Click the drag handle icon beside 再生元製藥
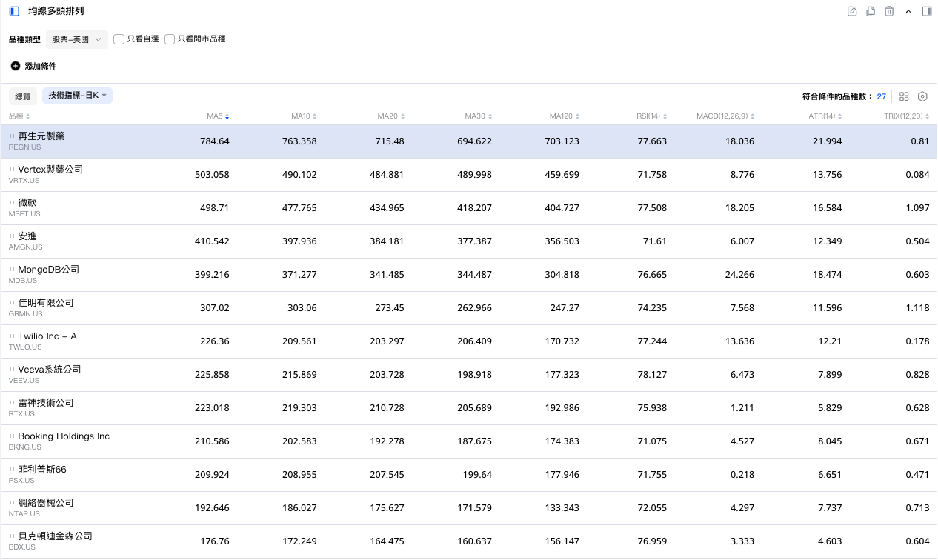Viewport: 938px width, 560px height. (x=12, y=136)
